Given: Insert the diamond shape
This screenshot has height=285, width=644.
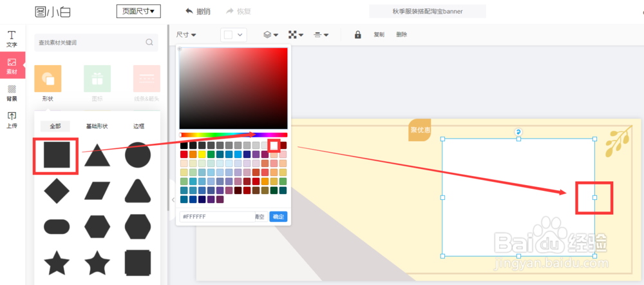Looking at the screenshot, I should pos(57,192).
